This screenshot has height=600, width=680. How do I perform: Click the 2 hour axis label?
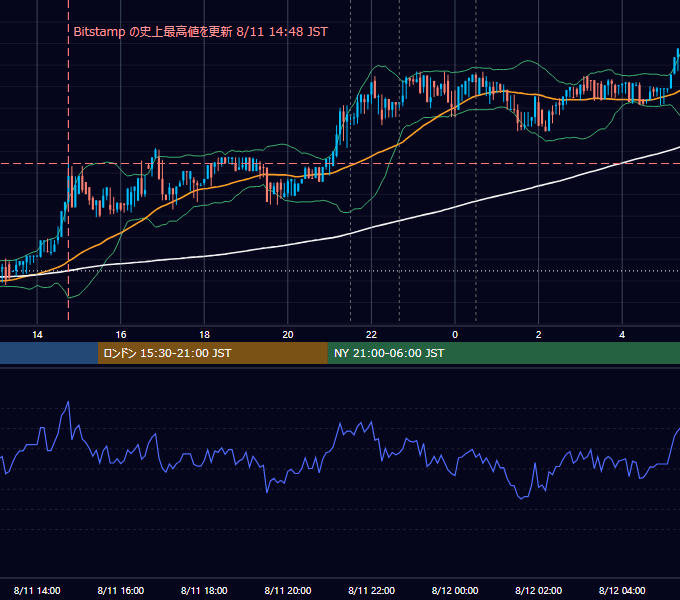(x=538, y=335)
